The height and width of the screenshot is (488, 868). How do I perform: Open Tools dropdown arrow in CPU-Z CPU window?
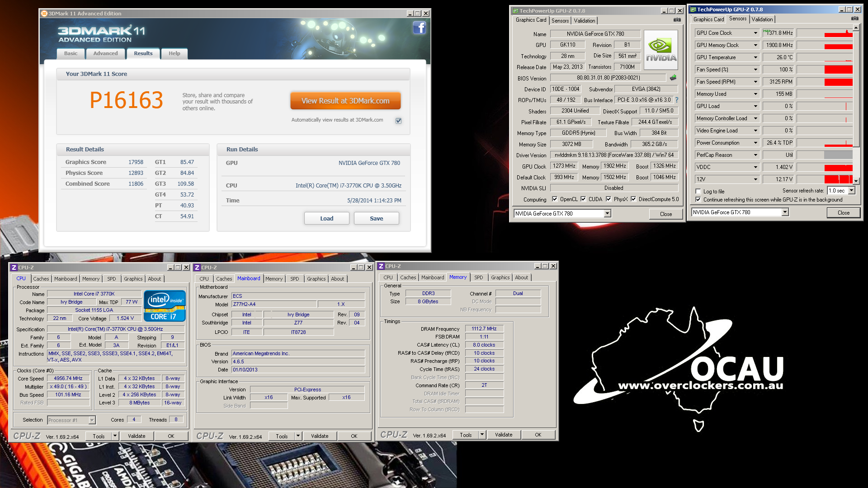115,436
